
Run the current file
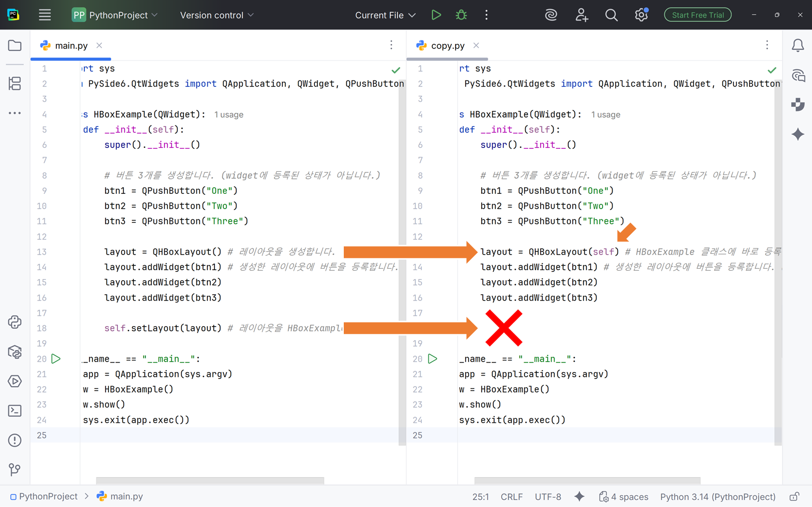coord(436,15)
